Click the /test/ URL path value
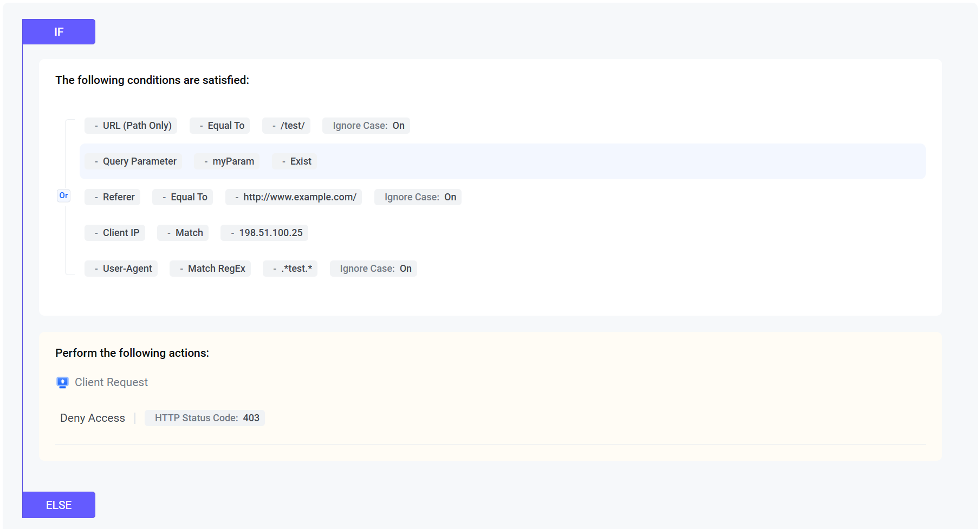The height and width of the screenshot is (529, 980). click(x=286, y=126)
